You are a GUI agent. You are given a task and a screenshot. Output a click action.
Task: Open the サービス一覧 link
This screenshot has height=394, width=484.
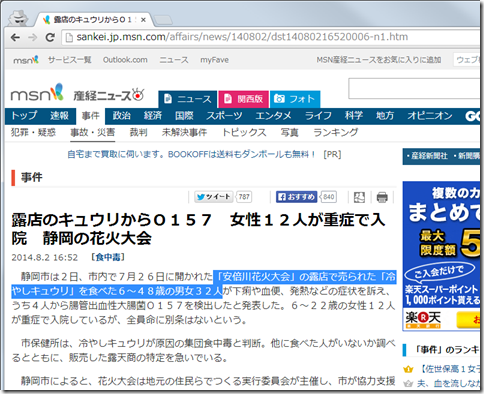pos(69,60)
